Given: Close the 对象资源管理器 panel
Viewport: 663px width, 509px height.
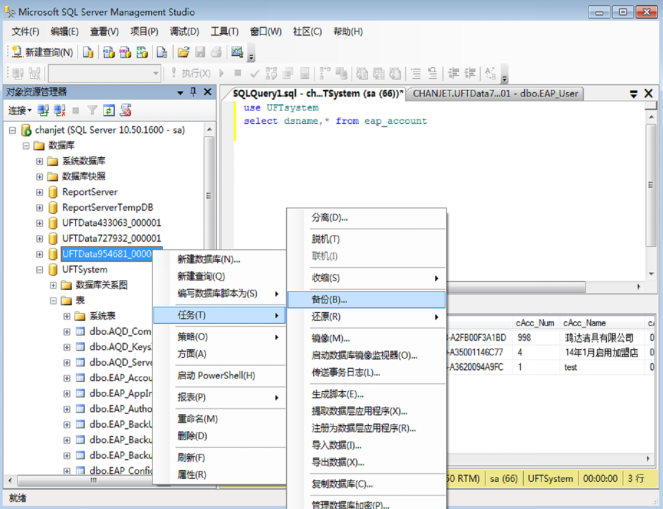Looking at the screenshot, I should (x=208, y=92).
